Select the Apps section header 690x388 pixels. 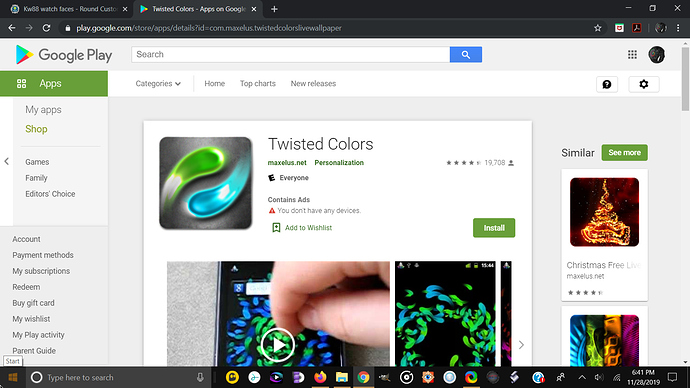pyautogui.click(x=54, y=84)
